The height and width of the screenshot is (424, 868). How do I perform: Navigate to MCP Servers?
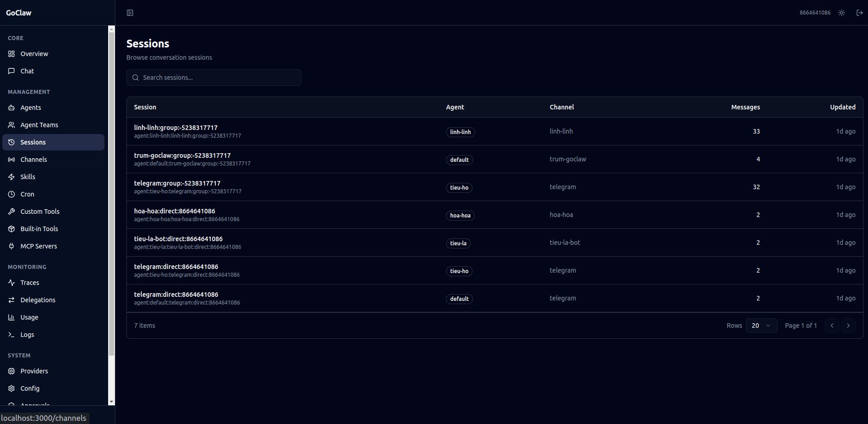point(39,246)
